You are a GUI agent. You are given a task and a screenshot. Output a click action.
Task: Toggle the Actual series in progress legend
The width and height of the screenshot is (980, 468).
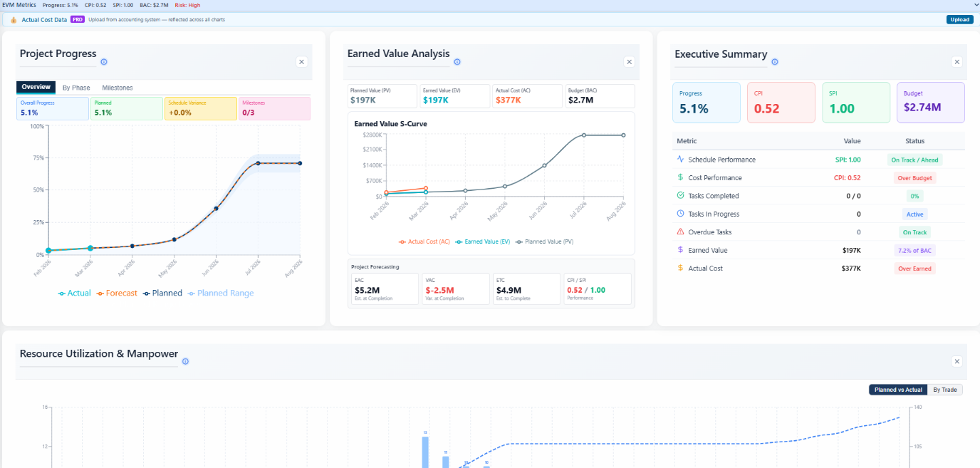point(74,293)
